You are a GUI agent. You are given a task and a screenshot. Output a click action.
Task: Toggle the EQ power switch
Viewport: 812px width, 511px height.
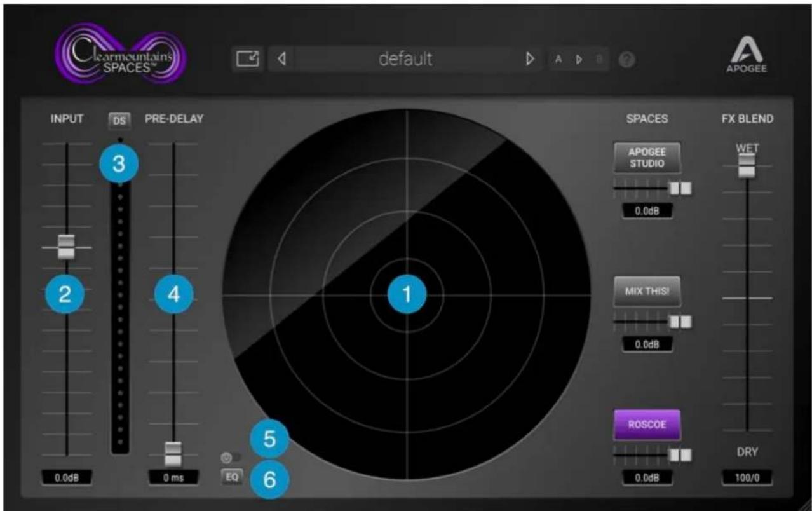pyautogui.click(x=231, y=457)
